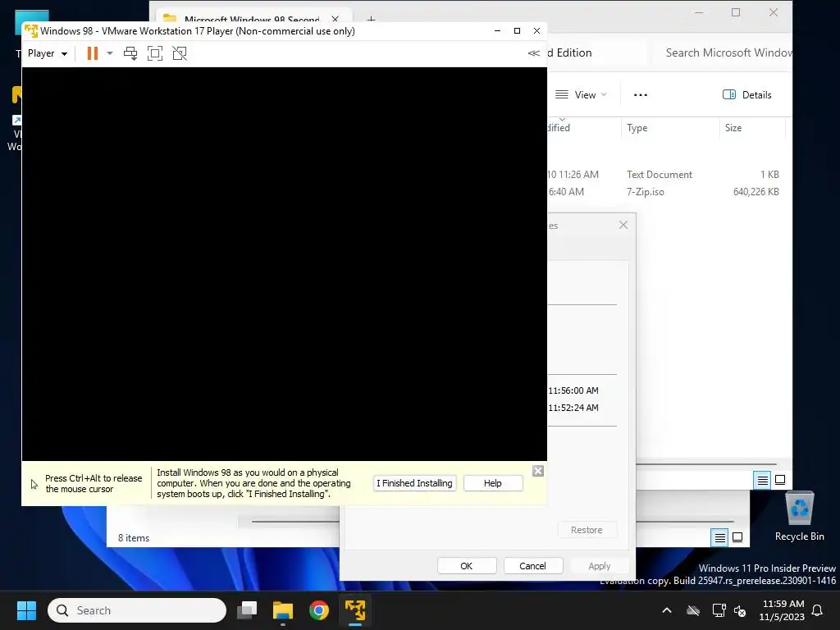Image resolution: width=840 pixels, height=630 pixels.
Task: Click the 11:52:24 AM timestamp in dialog
Action: pyautogui.click(x=573, y=408)
